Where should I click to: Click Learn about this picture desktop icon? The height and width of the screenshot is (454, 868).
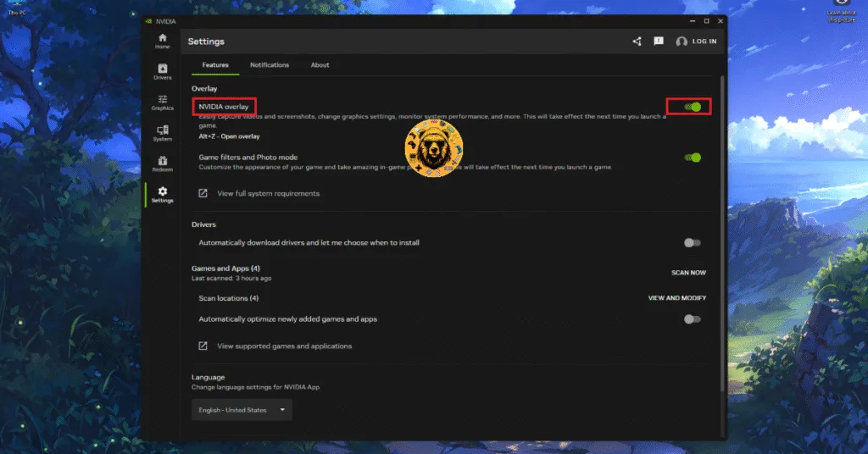point(842,11)
